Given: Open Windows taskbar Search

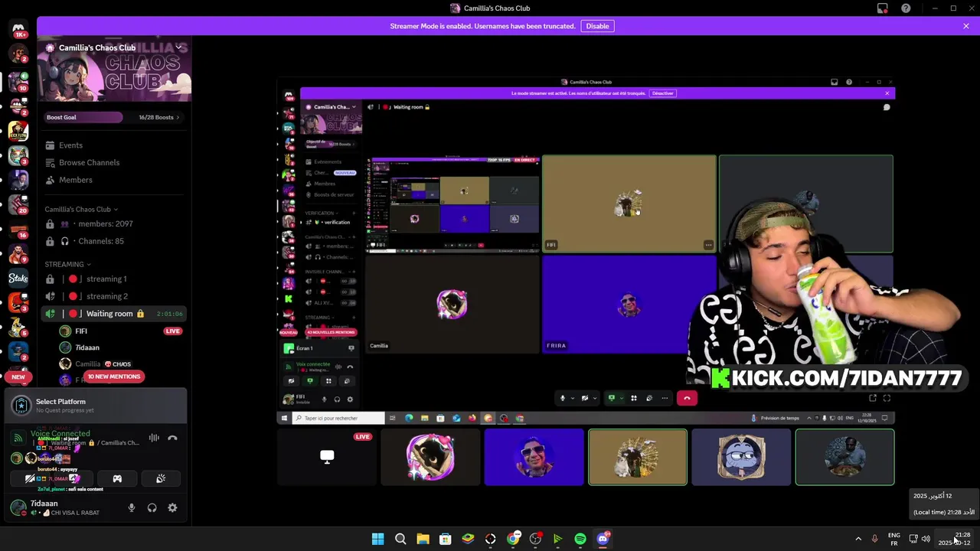Looking at the screenshot, I should coord(400,539).
